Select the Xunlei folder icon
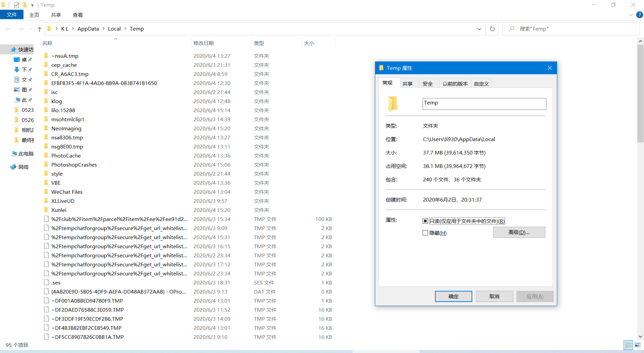The width and height of the screenshot is (644, 353). point(46,210)
